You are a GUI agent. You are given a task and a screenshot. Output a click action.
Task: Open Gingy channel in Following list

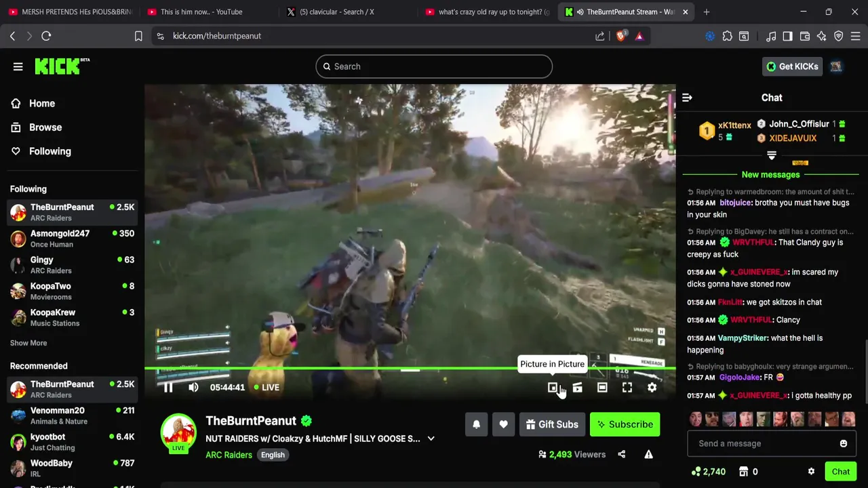(72, 265)
